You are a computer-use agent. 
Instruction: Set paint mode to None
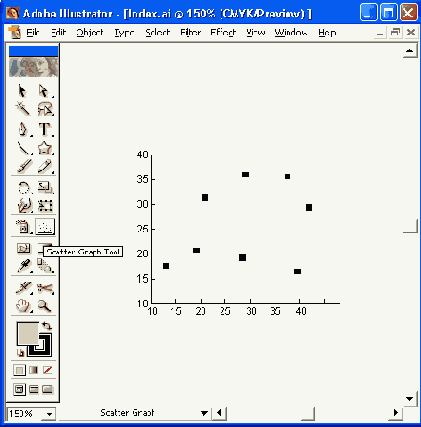point(48,370)
